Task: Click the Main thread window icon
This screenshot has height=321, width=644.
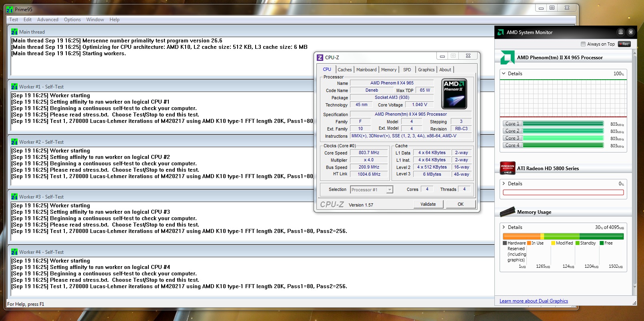Action: tap(14, 32)
